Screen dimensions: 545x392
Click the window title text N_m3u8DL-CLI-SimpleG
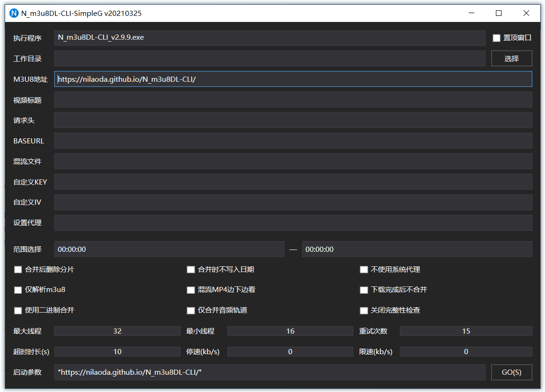(81, 13)
